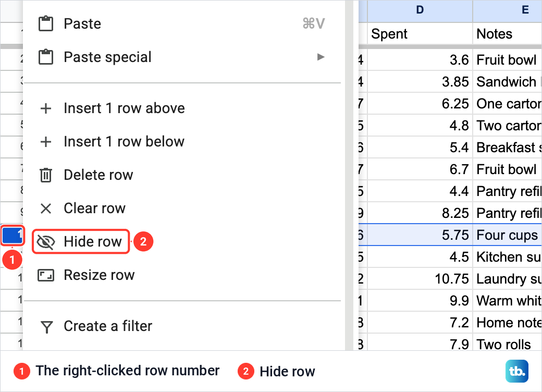Click the Pantry refill note beside 8.25
Viewport: 542px width, 392px height.
(x=507, y=213)
